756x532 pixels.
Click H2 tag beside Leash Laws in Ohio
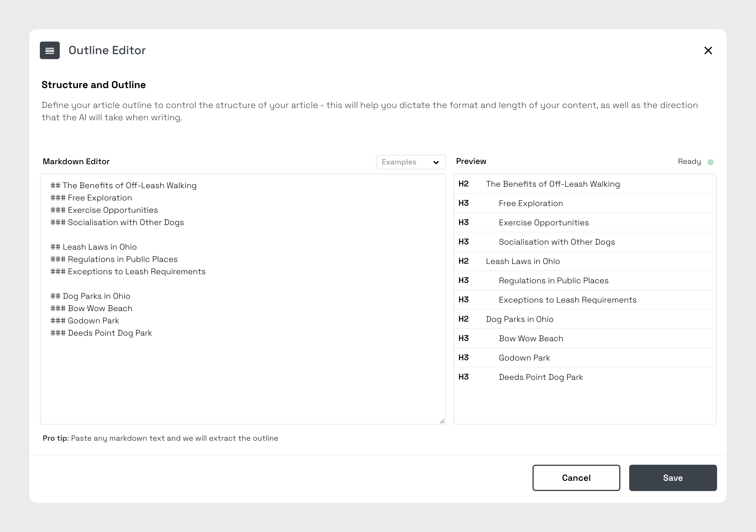pos(463,261)
